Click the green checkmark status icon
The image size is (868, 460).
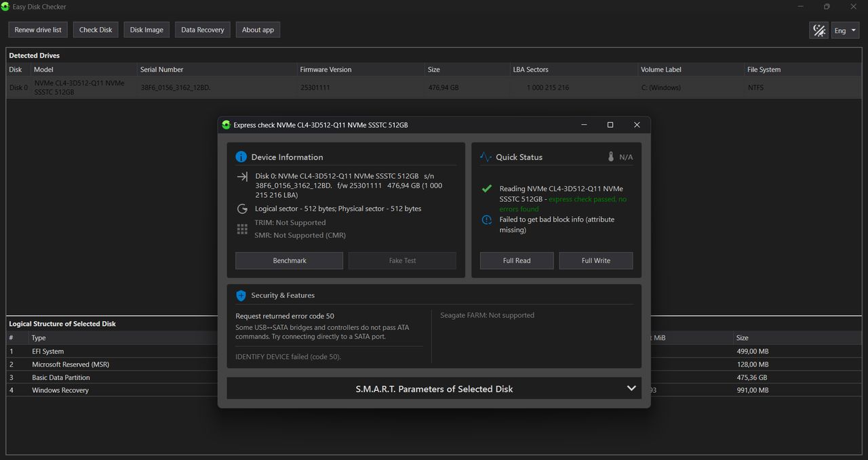tap(486, 189)
